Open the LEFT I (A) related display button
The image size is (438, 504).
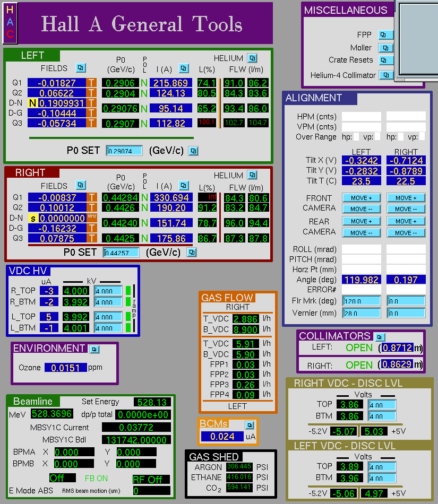point(184,68)
